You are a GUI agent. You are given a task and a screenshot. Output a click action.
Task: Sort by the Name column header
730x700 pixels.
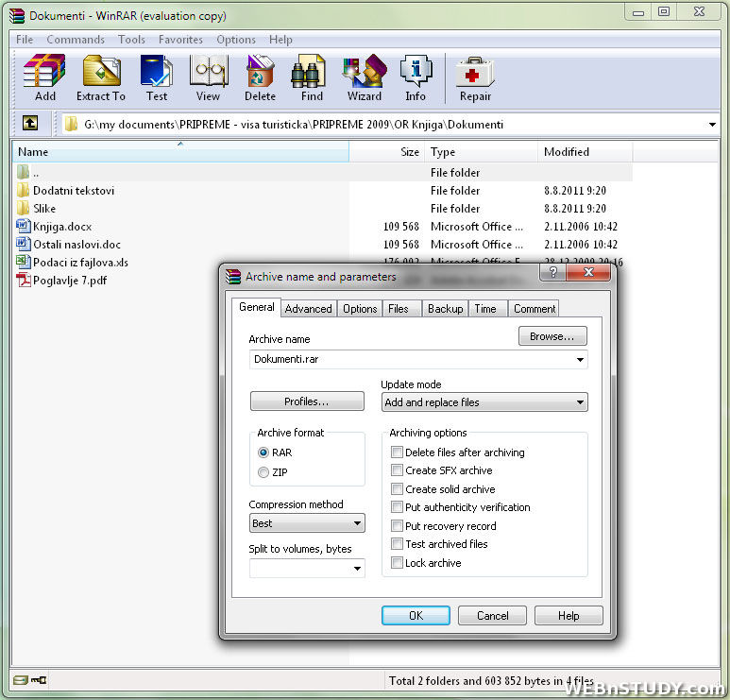[180, 152]
